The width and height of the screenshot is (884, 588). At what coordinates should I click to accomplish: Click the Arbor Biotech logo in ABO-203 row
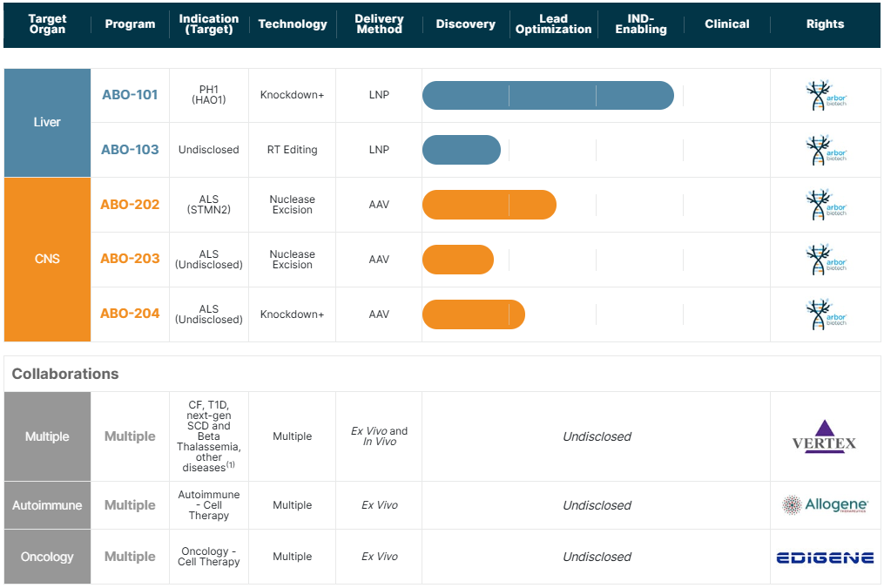click(825, 260)
